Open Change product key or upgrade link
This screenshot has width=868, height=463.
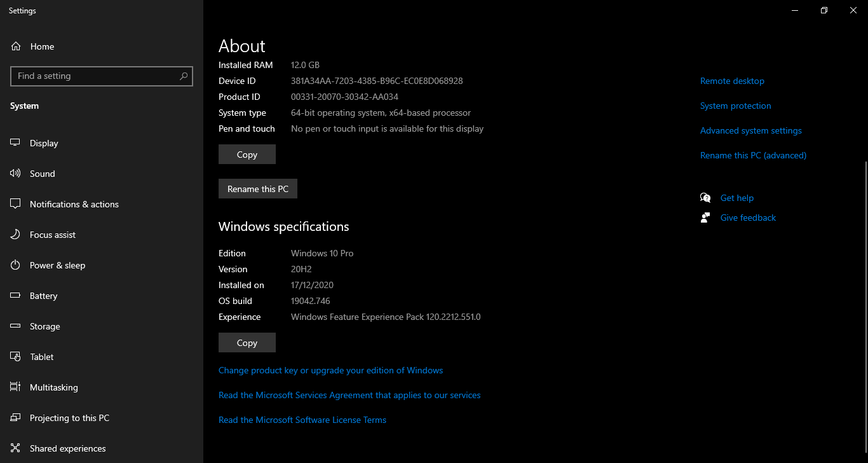(x=330, y=370)
